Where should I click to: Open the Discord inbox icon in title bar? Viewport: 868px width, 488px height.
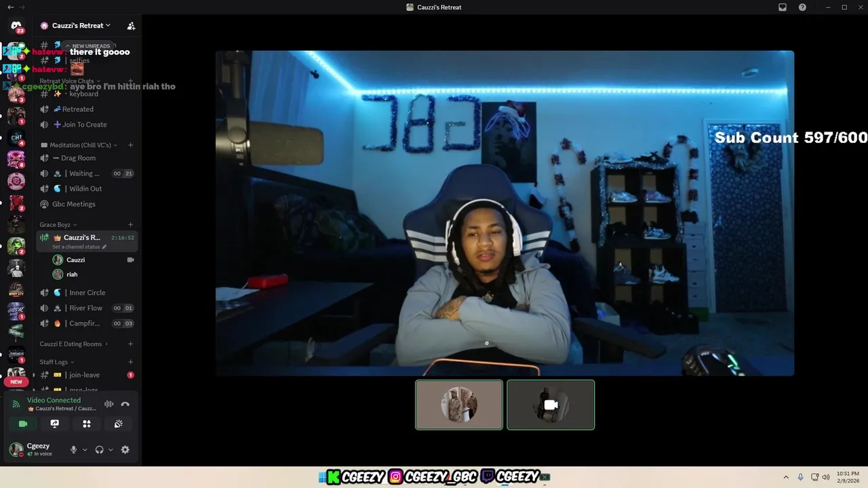point(783,7)
